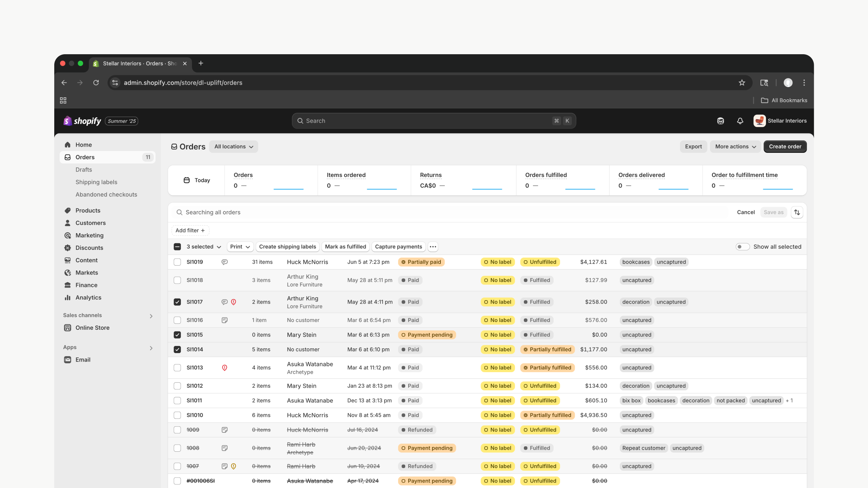Image resolution: width=868 pixels, height=488 pixels.
Task: Expand the More actions dropdown
Action: (x=735, y=147)
